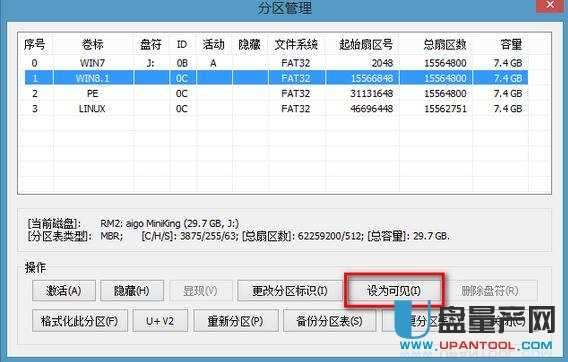The width and height of the screenshot is (568, 362).
Task: Click the 活动 column header
Action: (213, 45)
